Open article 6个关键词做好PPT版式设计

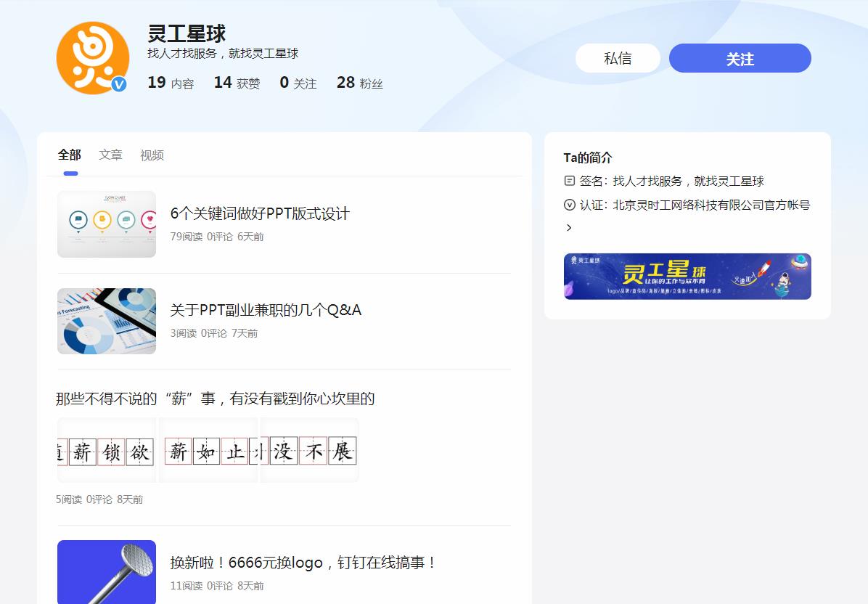pyautogui.click(x=260, y=213)
